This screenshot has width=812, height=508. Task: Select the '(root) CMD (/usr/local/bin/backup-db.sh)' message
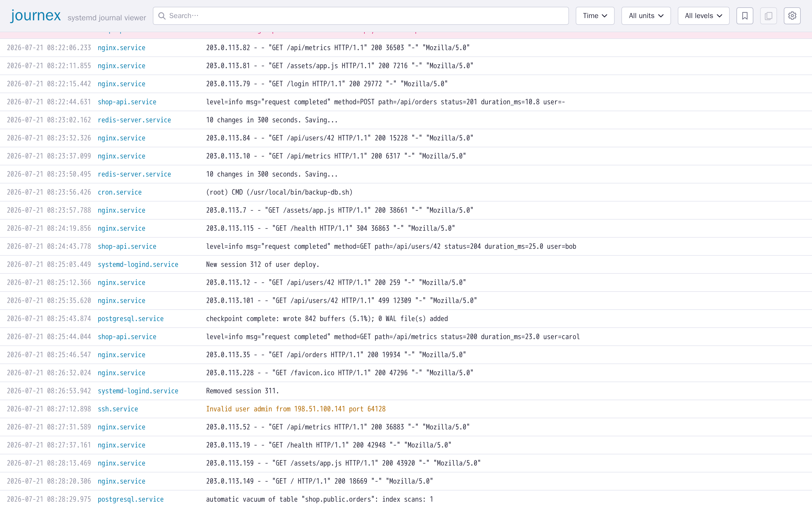click(279, 192)
